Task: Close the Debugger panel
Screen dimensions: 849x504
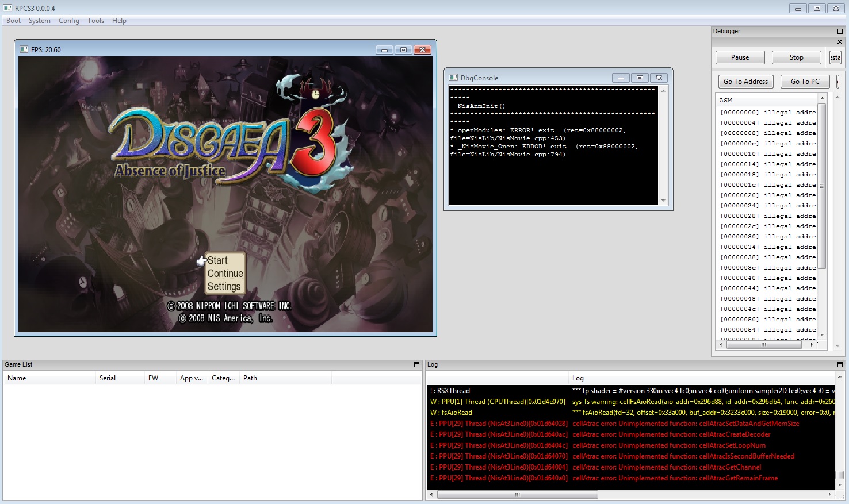Action: (840, 42)
